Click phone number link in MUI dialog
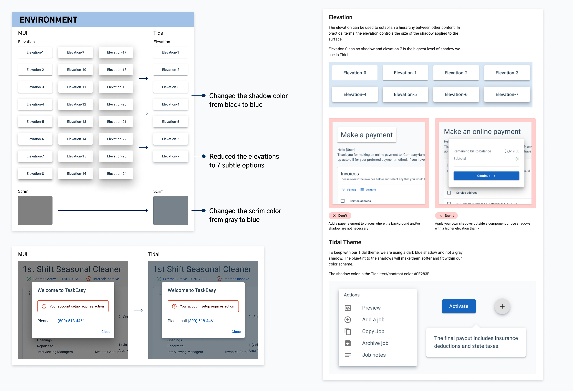Image resolution: width=573 pixels, height=392 pixels. tap(71, 321)
